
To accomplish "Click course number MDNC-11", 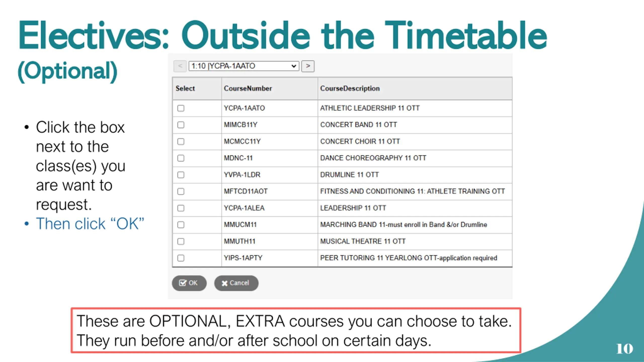I will pos(238,158).
